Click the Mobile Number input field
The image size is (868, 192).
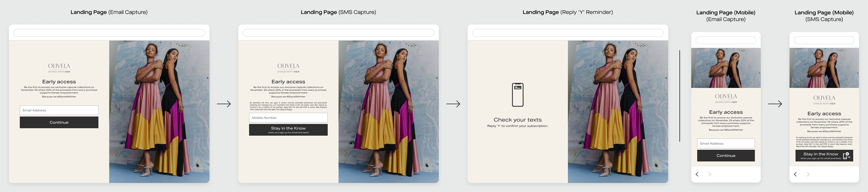coord(288,118)
